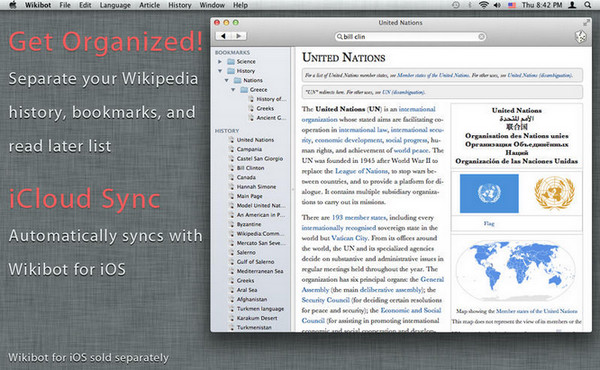Open the Help menu
The image size is (600, 370).
point(240,5)
